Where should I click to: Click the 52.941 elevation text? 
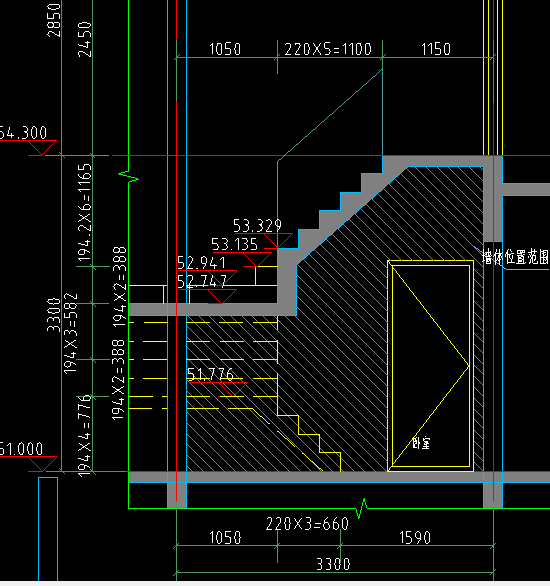[x=202, y=263]
